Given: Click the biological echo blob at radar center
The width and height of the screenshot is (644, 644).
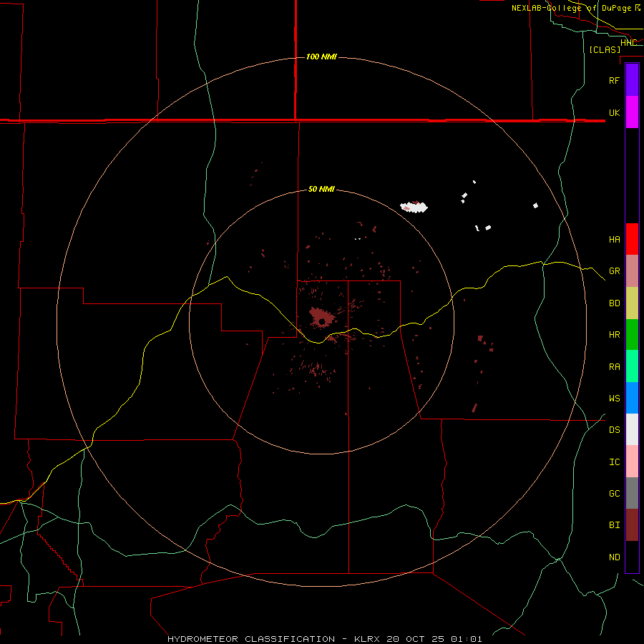Looking at the screenshot, I should pyautogui.click(x=321, y=317).
